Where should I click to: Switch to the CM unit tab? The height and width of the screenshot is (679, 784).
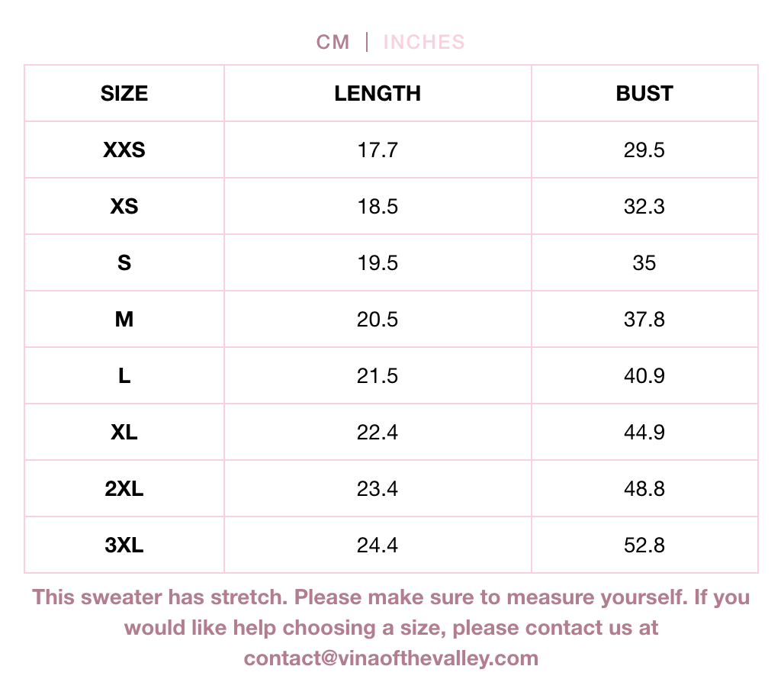click(333, 42)
